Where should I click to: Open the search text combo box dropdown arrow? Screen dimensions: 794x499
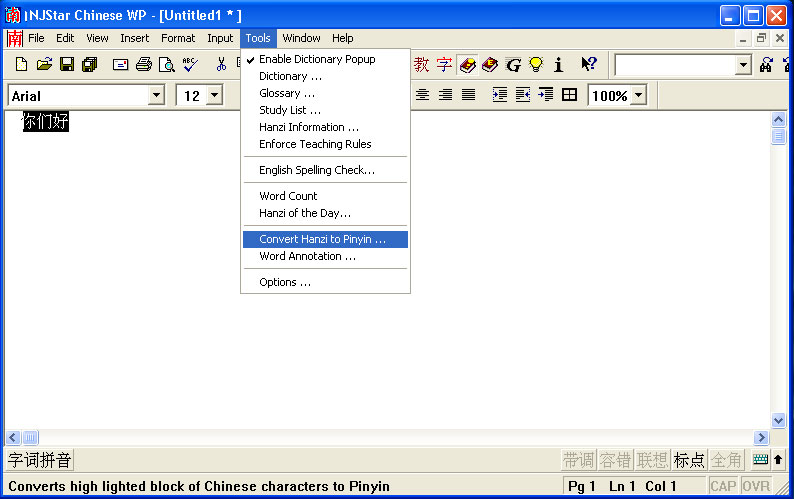(x=743, y=65)
